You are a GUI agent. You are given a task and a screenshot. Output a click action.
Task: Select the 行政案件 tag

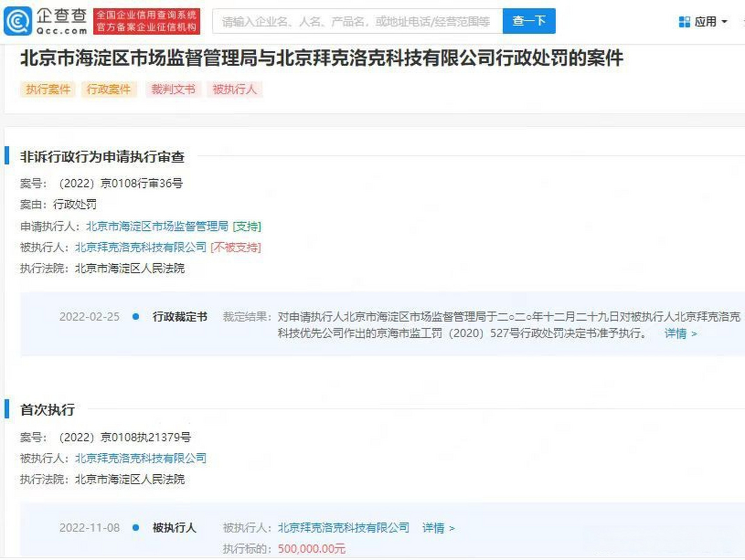[x=109, y=89]
